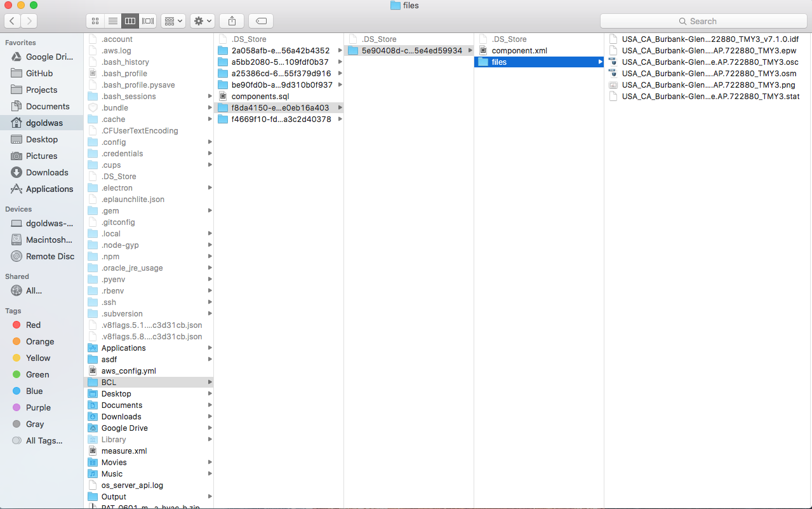812x509 pixels.
Task: Expand the .bash_sessions folder
Action: tap(210, 96)
